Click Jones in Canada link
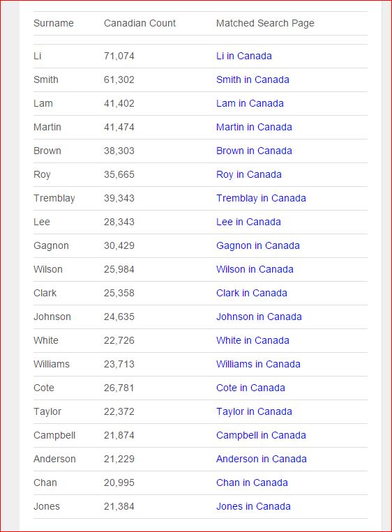This screenshot has width=392, height=532. coord(253,507)
